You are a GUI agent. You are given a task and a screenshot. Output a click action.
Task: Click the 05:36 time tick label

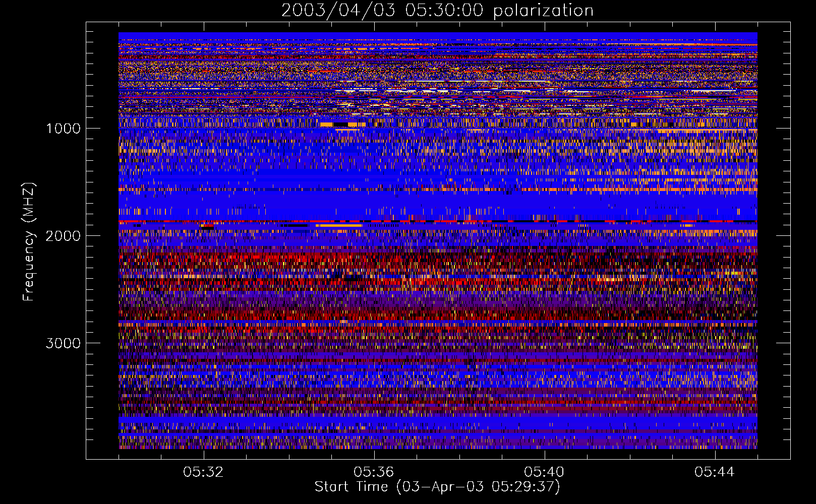click(x=374, y=472)
